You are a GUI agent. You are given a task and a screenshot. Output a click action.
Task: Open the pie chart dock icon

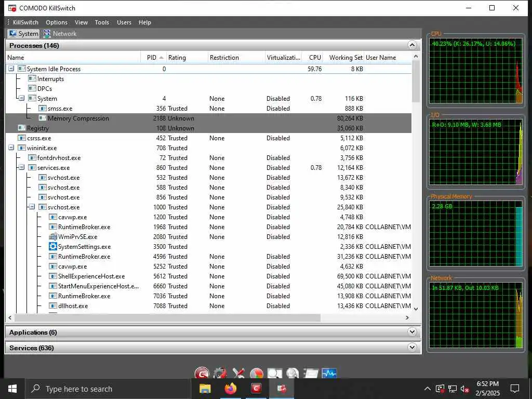point(257,374)
